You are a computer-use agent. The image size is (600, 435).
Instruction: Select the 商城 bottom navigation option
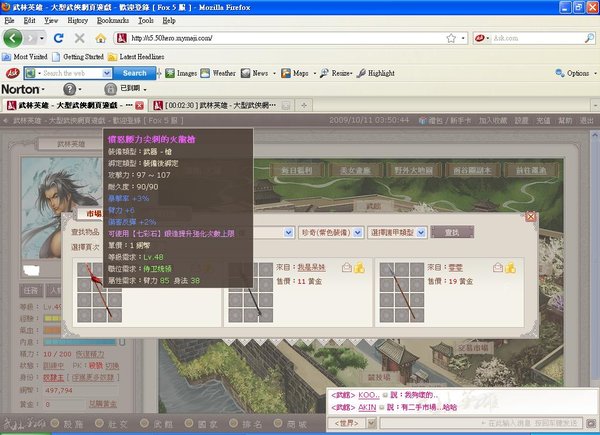(291, 424)
